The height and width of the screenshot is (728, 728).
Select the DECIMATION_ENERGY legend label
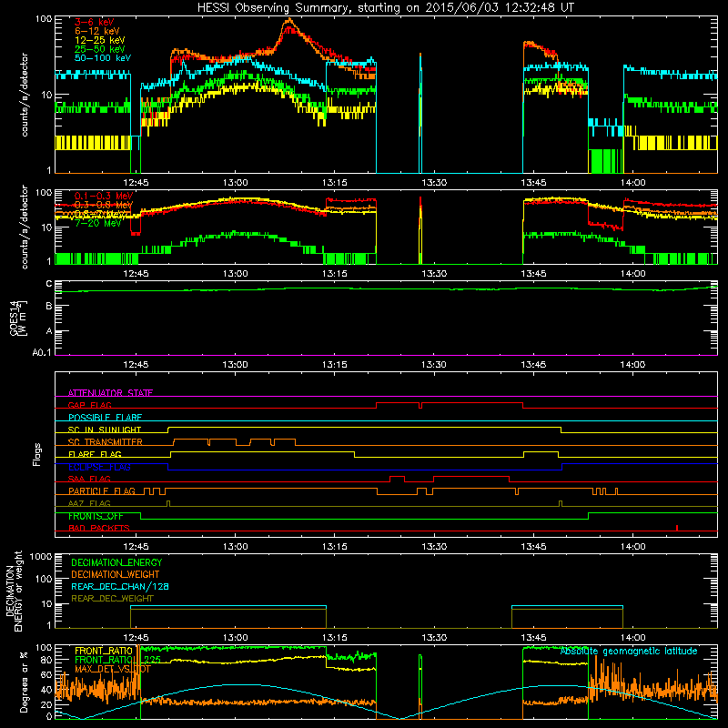pos(116,562)
